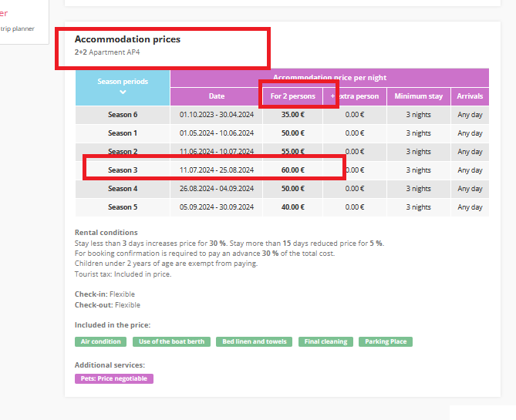The image size is (516, 420).
Task: Click the 60.00 € price cell
Action: coord(292,170)
